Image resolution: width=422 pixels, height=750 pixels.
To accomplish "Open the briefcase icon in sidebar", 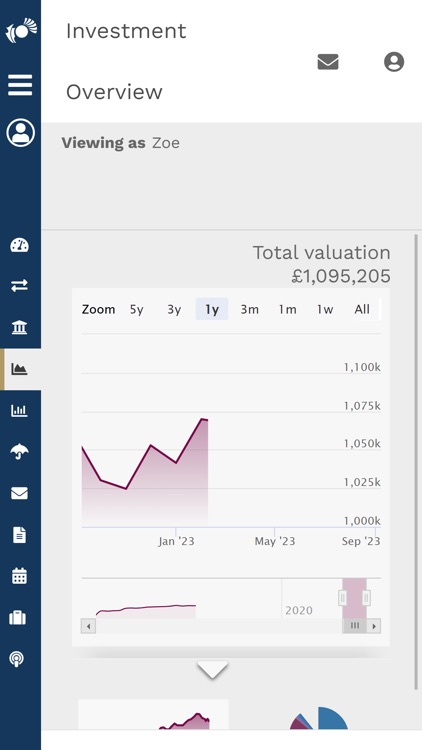I will pos(18,618).
